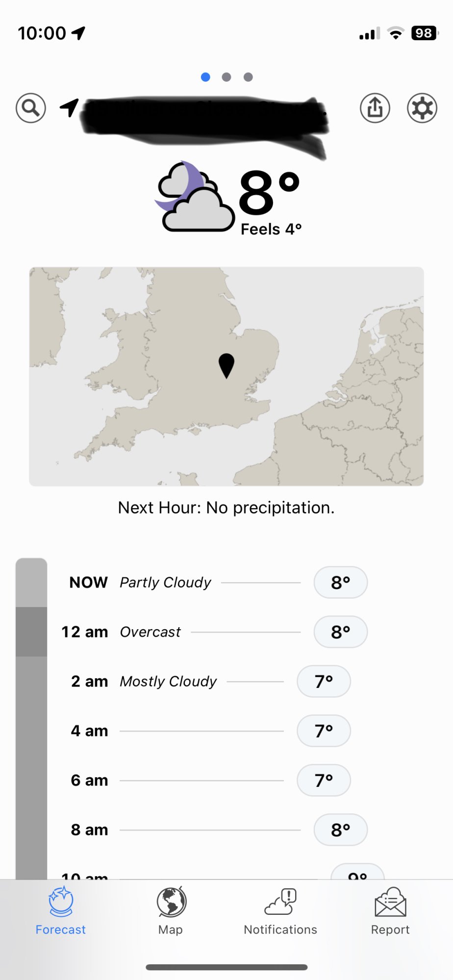The width and height of the screenshot is (453, 980).
Task: Select the first blue page dot
Action: click(x=205, y=77)
